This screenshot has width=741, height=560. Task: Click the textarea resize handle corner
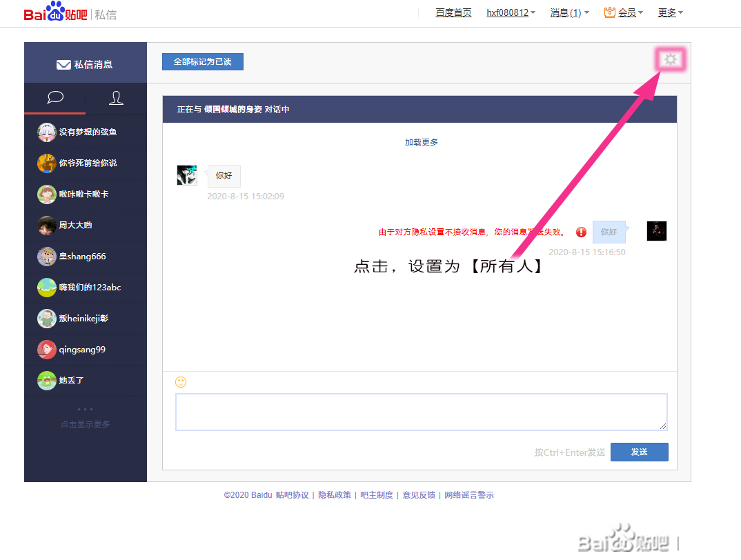(x=663, y=426)
